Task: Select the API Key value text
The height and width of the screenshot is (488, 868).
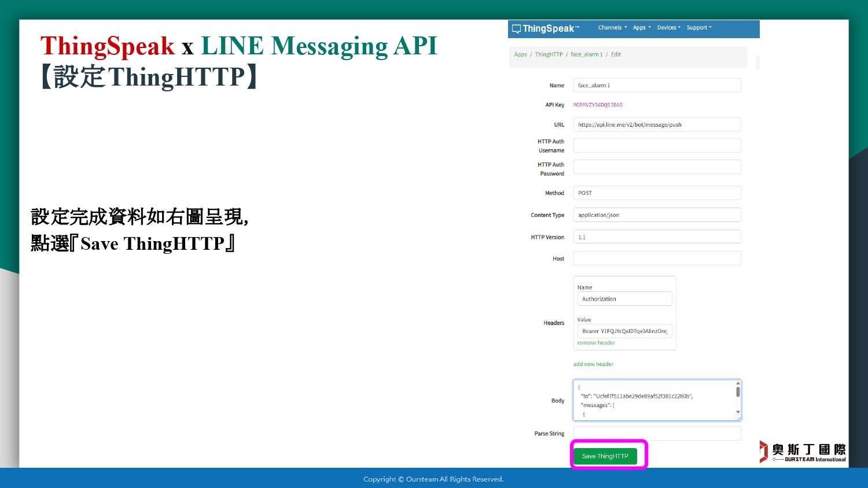Action: point(598,105)
